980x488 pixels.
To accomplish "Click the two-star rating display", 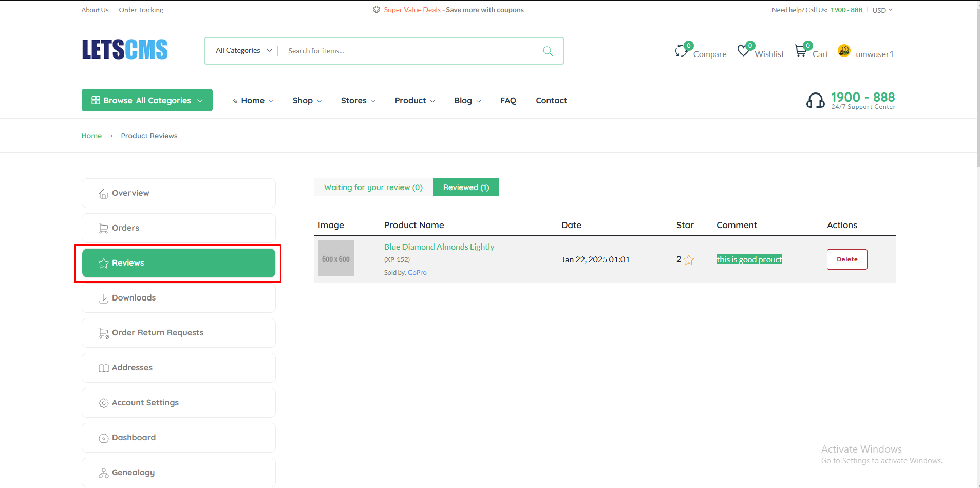I will point(685,259).
